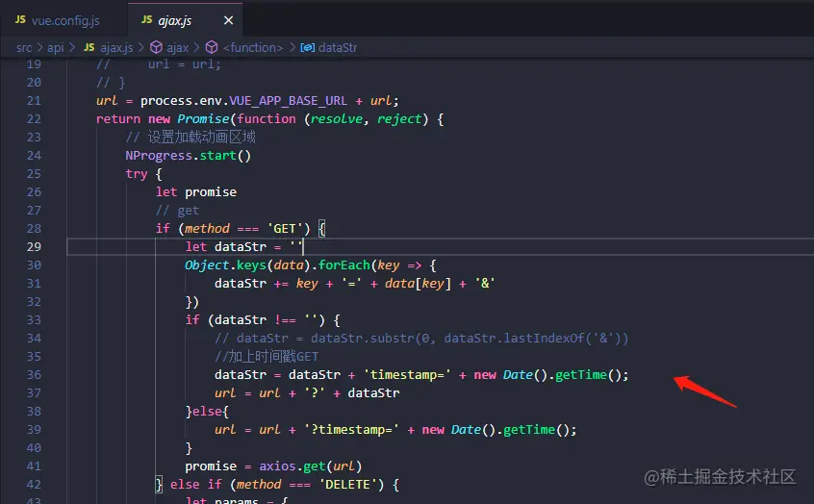Click '}else{' on line 38
Screen dimensions: 814x504
tap(207, 412)
